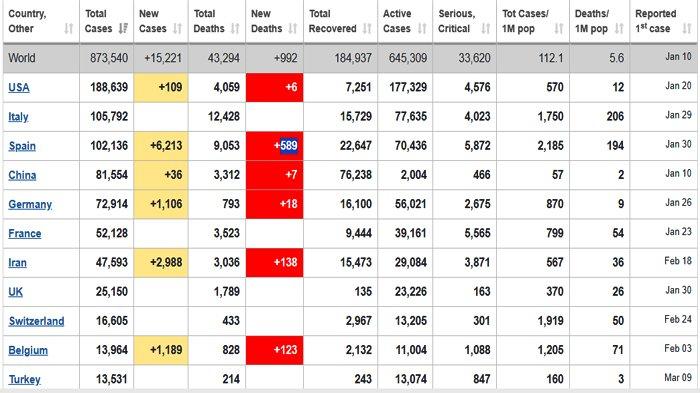Sort by Serious, Critical arrows icon
This screenshot has width=700, height=393.
pyautogui.click(x=486, y=29)
